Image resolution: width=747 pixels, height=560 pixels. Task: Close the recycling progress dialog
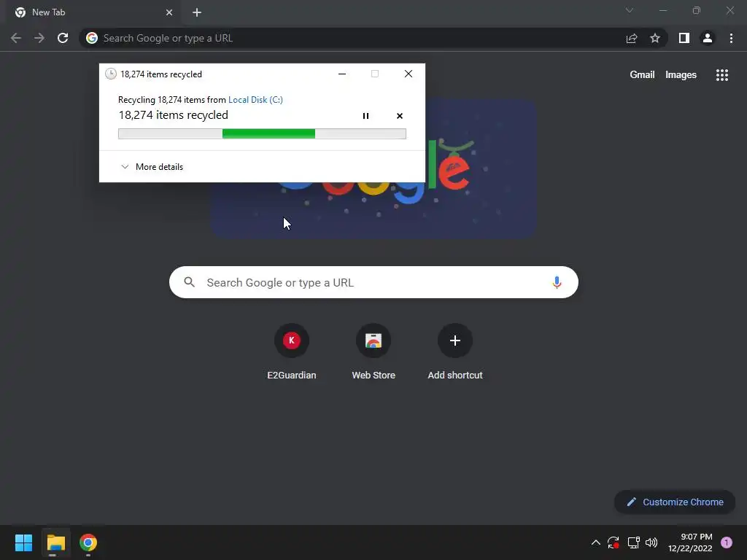click(409, 74)
